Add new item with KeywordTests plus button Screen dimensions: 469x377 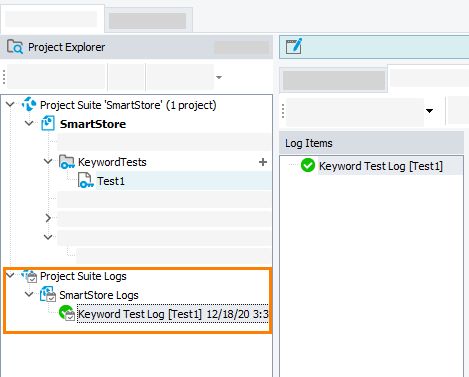[x=263, y=162]
